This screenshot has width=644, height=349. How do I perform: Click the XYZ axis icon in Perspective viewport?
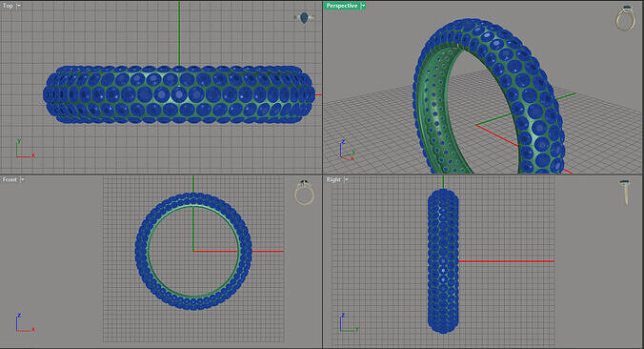pyautogui.click(x=347, y=151)
